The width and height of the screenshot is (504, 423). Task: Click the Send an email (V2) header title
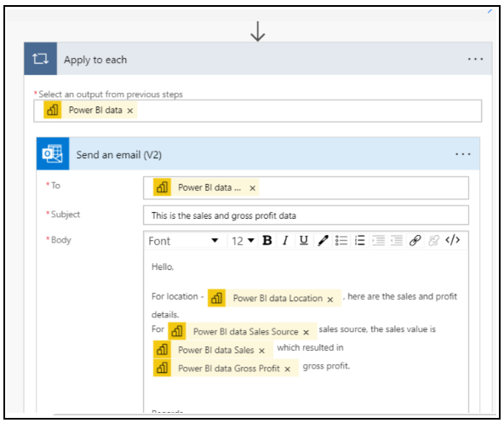coord(119,155)
